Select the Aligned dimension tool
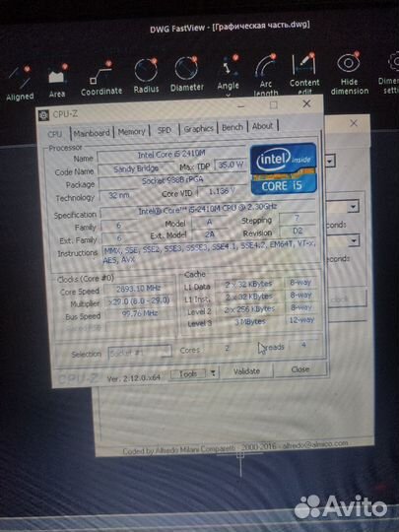 [x=20, y=83]
